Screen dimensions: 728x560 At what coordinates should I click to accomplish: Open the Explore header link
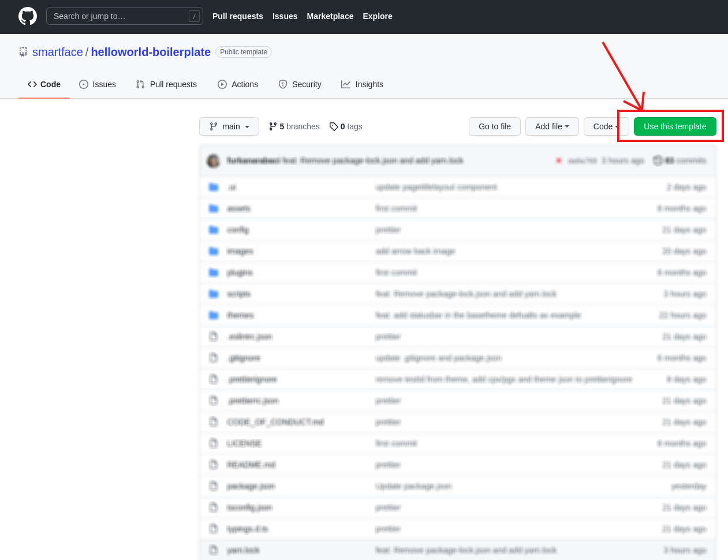coord(378,16)
